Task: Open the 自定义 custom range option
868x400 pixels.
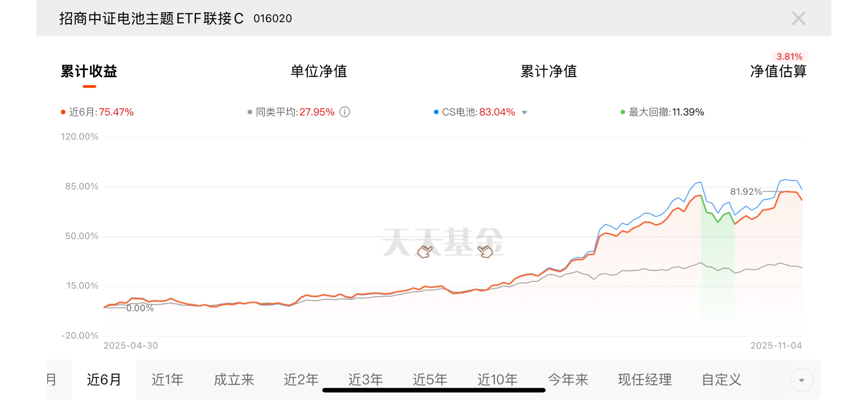Action: tap(722, 380)
